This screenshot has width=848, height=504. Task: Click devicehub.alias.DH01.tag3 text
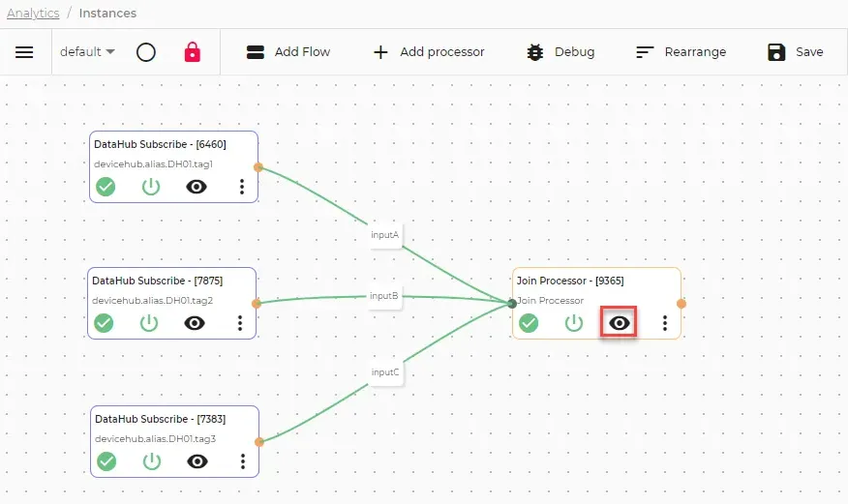[155, 438]
